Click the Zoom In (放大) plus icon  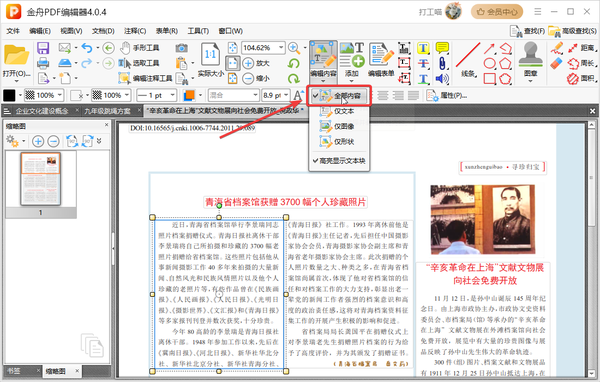coord(248,63)
